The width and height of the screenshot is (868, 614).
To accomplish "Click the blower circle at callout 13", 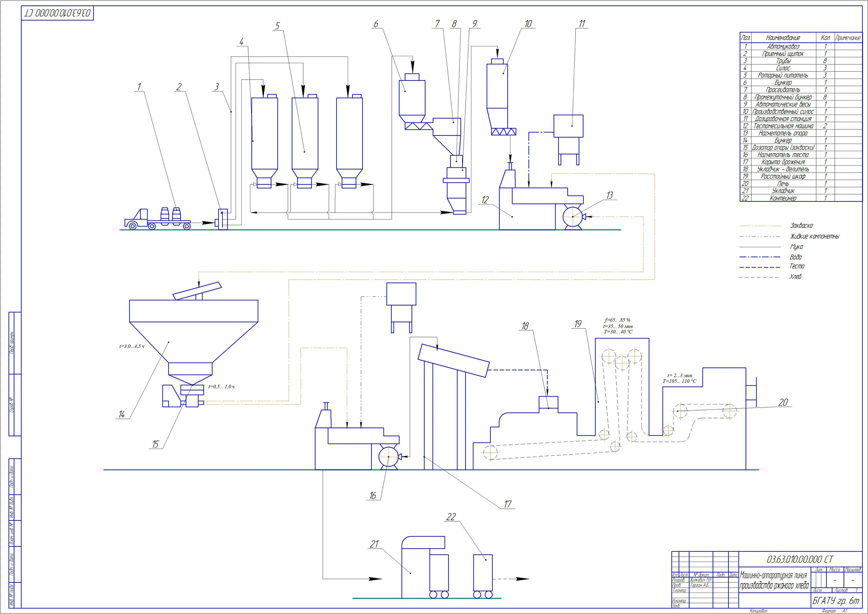I will tap(573, 217).
